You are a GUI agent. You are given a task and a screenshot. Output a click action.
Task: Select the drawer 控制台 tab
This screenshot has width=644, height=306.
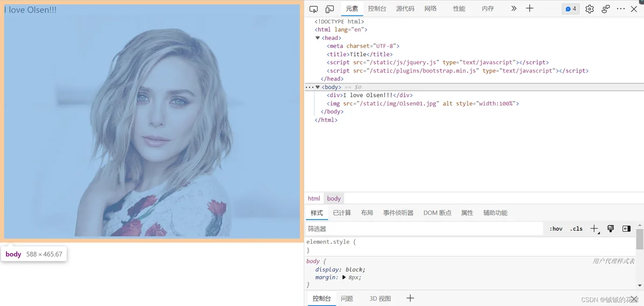coord(321,298)
